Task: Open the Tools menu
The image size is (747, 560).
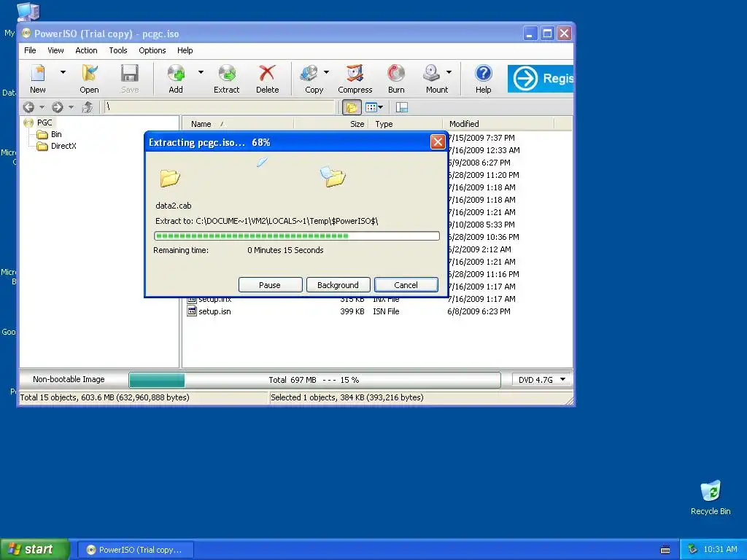Action: (118, 50)
